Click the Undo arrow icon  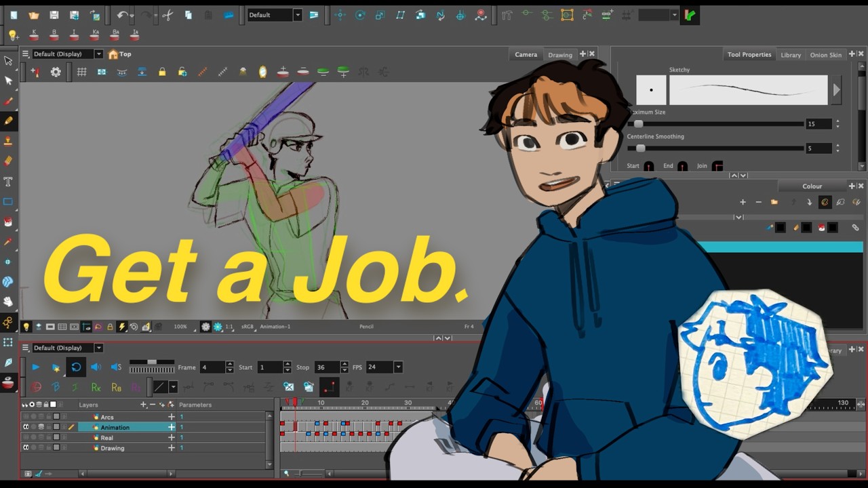121,15
